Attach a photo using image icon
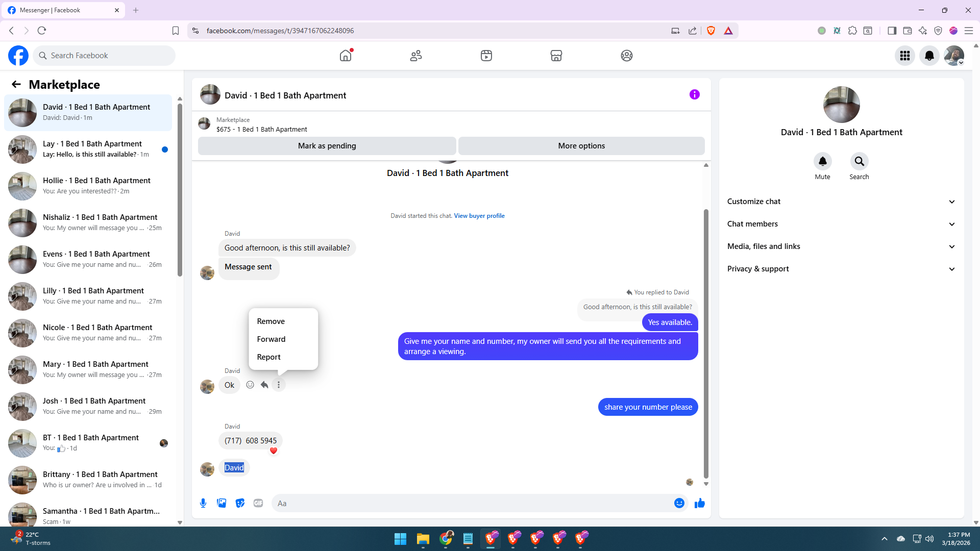980x551 pixels. 222,503
